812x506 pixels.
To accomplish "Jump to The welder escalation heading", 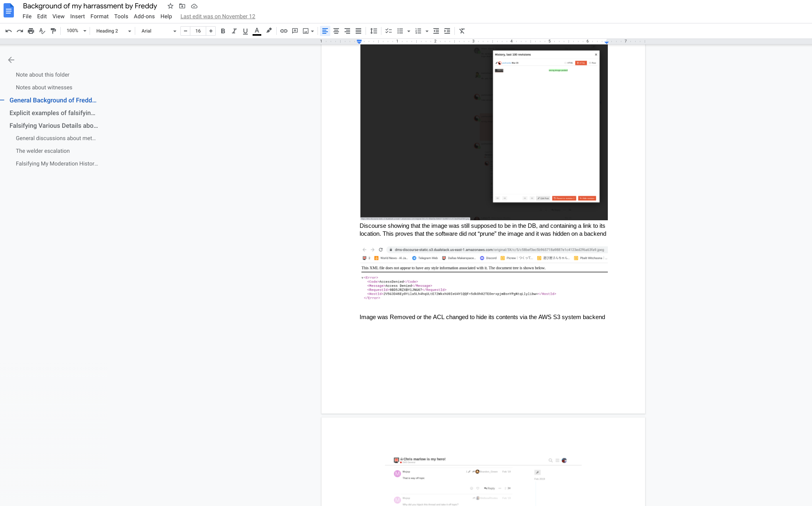I will click(x=43, y=151).
